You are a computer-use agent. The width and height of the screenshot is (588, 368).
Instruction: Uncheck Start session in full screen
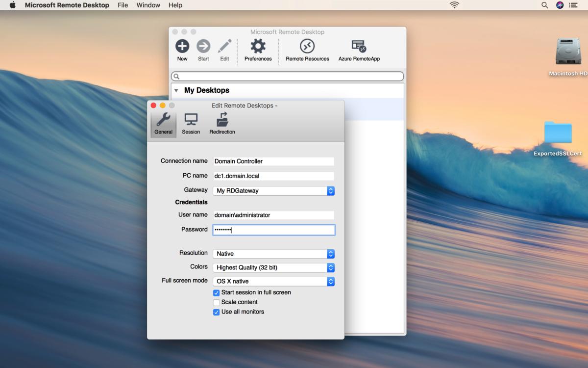[x=216, y=292]
